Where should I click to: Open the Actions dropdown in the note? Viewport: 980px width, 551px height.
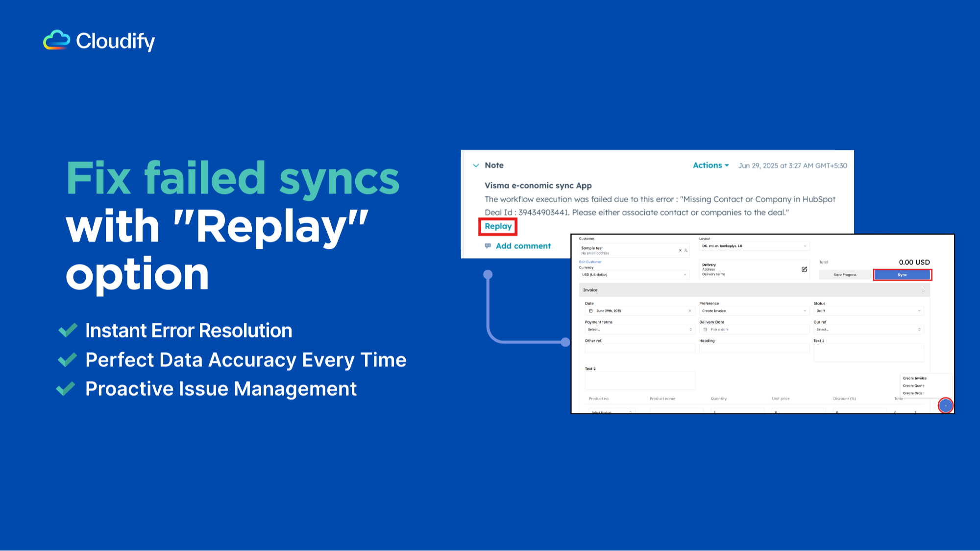coord(710,166)
